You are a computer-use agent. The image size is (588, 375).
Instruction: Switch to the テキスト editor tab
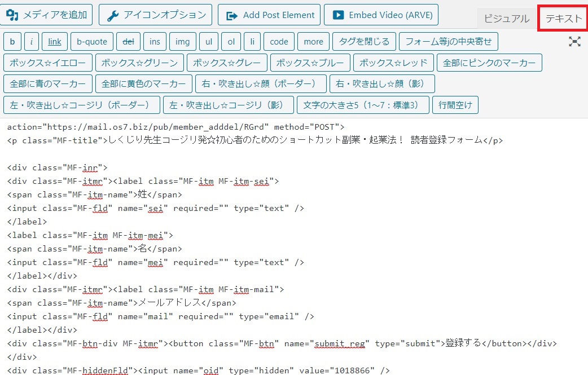[563, 18]
